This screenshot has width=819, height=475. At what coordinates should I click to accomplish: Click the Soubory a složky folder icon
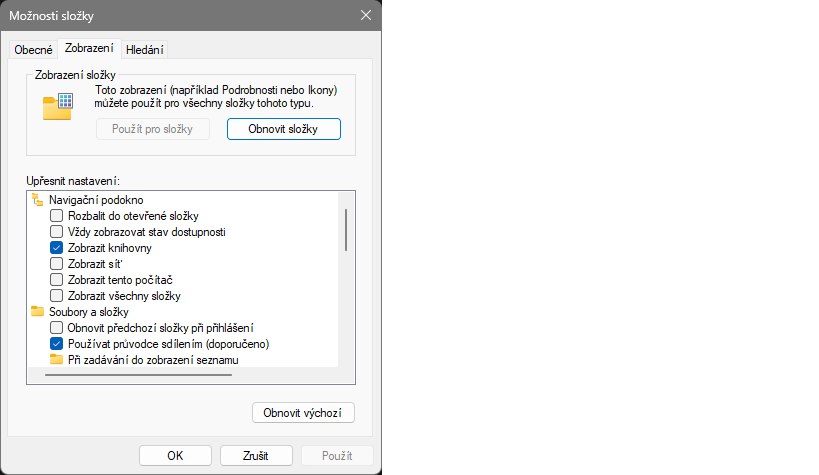coord(37,311)
